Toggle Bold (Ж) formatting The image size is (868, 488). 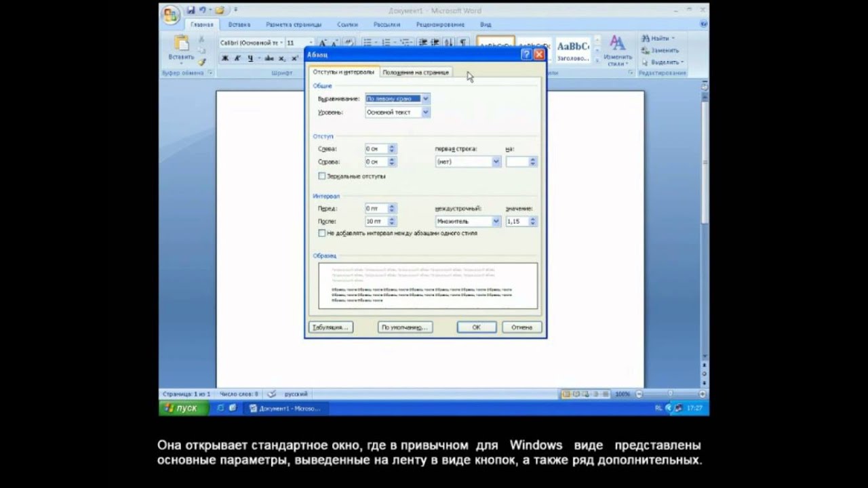[x=225, y=58]
